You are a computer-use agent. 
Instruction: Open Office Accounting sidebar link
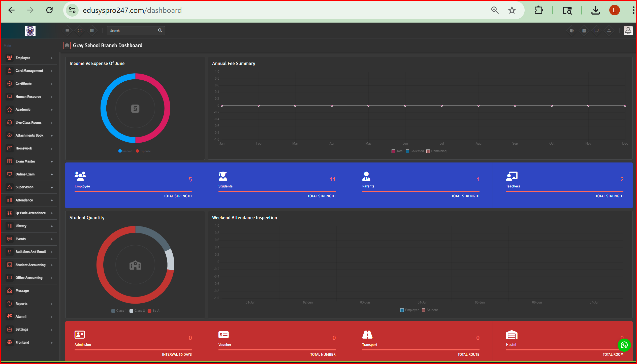click(29, 278)
